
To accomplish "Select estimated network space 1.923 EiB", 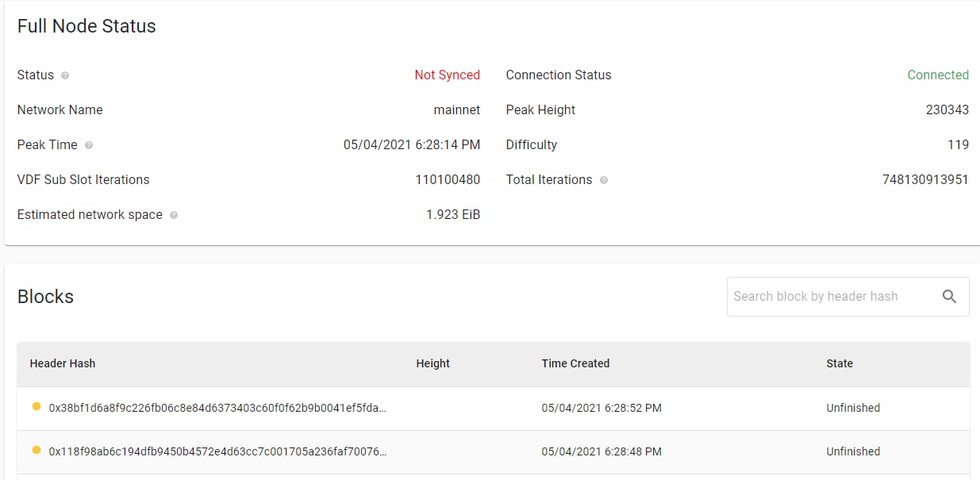I will 453,215.
